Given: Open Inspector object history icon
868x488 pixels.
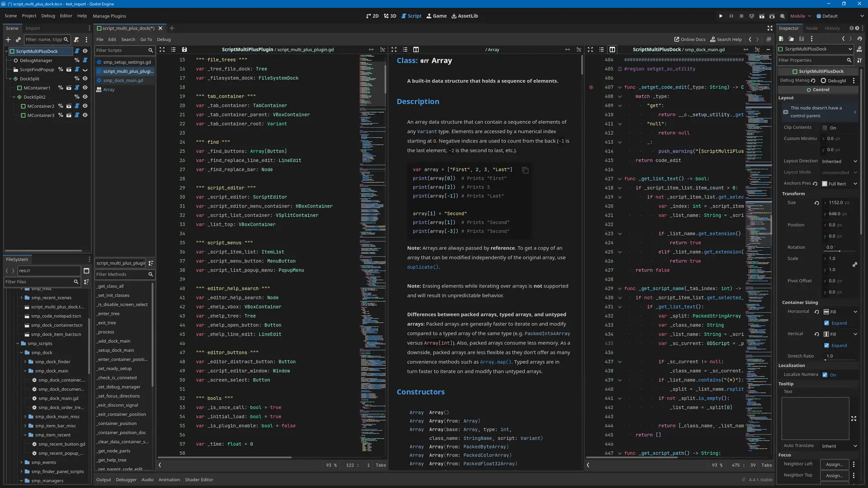Looking at the screenshot, I should (x=859, y=39).
